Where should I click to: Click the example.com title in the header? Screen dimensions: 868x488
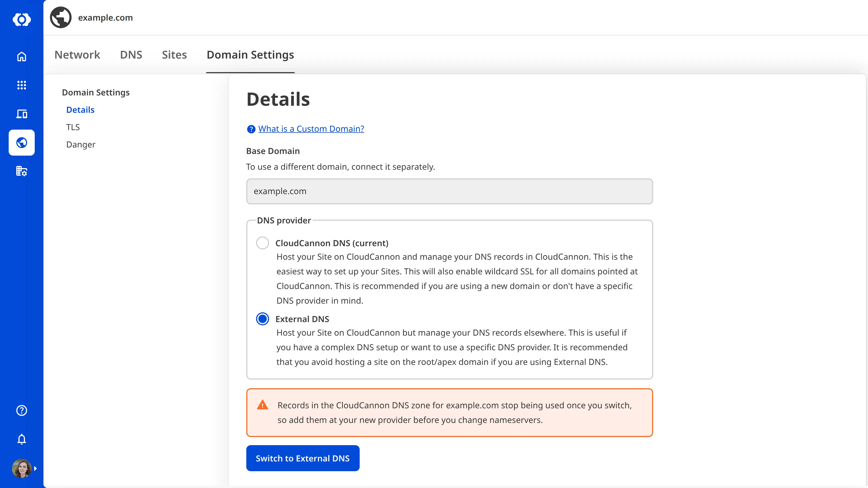click(x=106, y=18)
